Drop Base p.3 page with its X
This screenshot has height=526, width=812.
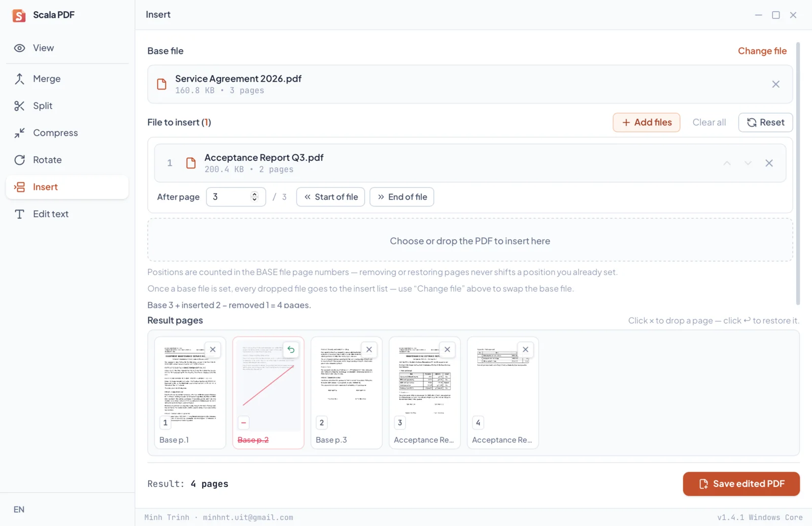(x=369, y=349)
